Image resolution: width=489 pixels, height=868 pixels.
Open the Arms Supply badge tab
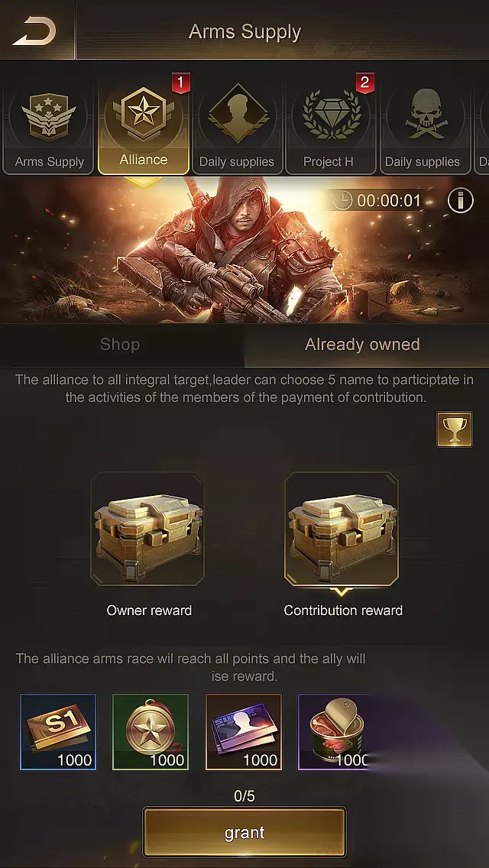tap(49, 128)
